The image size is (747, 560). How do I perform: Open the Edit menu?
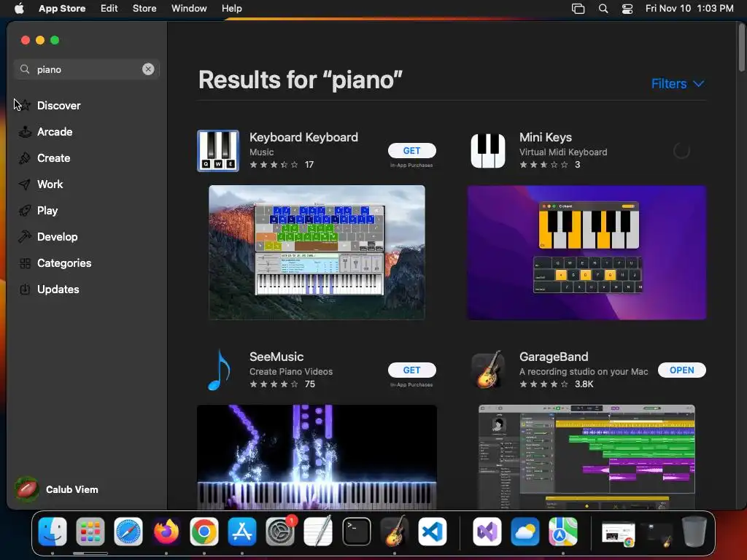(x=109, y=9)
